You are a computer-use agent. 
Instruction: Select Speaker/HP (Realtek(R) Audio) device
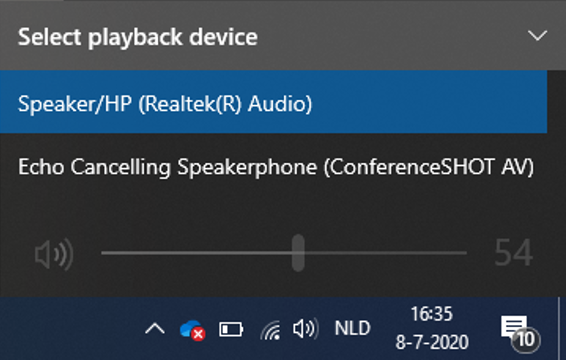273,102
